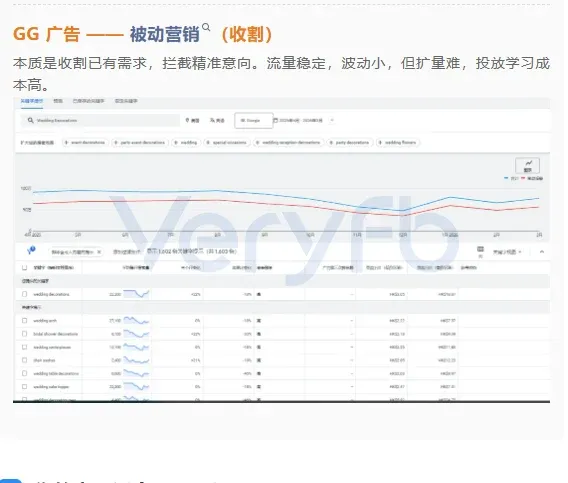Change the location pin setting
Image resolution: width=568 pixels, height=483 pixels.
tap(192, 120)
